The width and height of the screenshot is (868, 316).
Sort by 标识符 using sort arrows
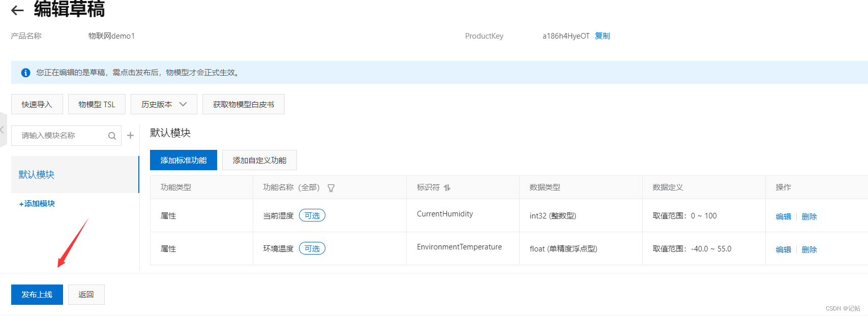[447, 187]
